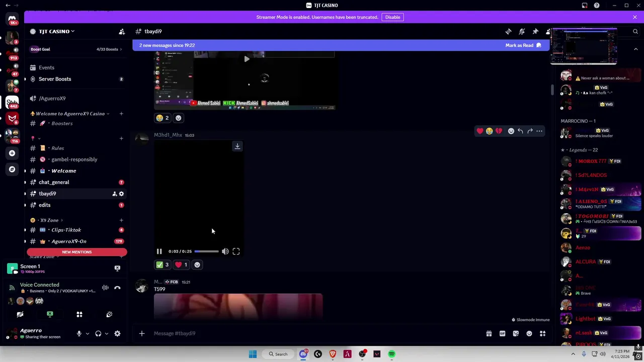The image size is (644, 362).
Task: Add reaction next to heart reaction
Action: (x=197, y=264)
